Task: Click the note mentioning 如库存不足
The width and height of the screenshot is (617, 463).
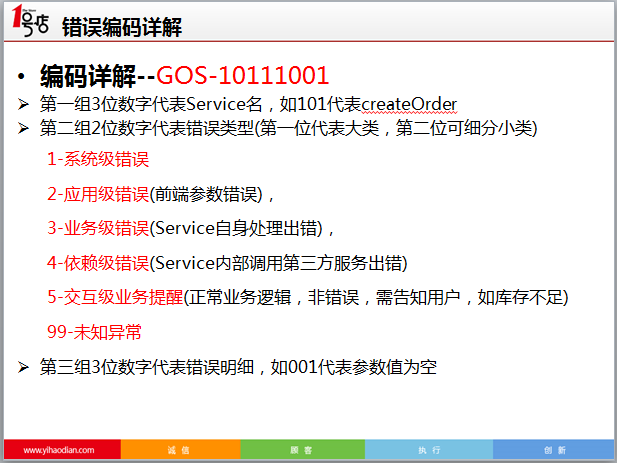Action: click(376, 297)
